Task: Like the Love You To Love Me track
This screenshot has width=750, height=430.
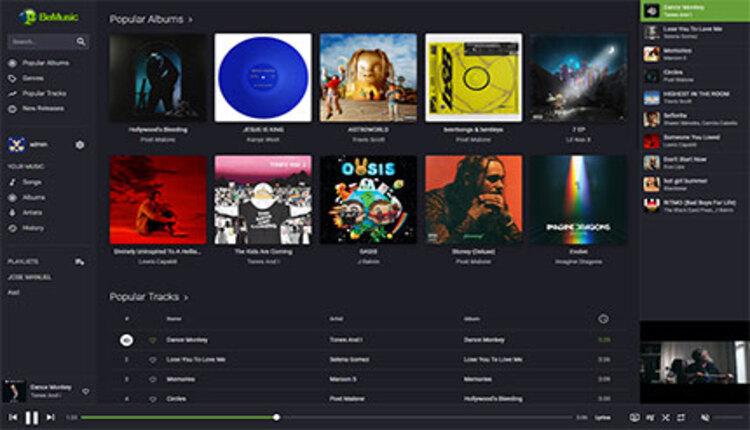Action: pos(153,359)
